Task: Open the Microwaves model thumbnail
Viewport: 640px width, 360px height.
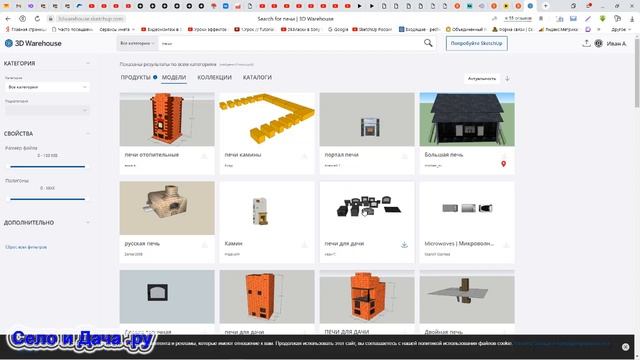Action: pyautogui.click(x=467, y=208)
